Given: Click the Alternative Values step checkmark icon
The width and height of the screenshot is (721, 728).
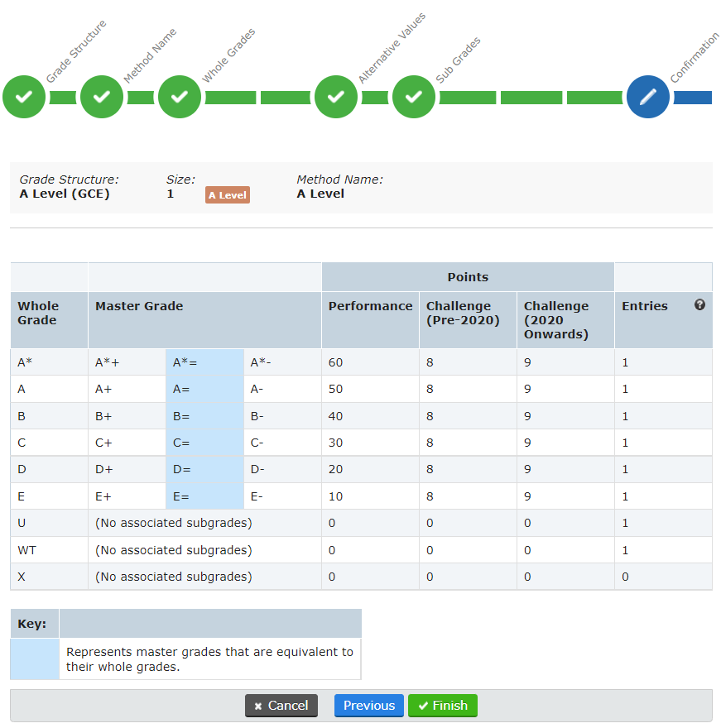Looking at the screenshot, I should (336, 97).
